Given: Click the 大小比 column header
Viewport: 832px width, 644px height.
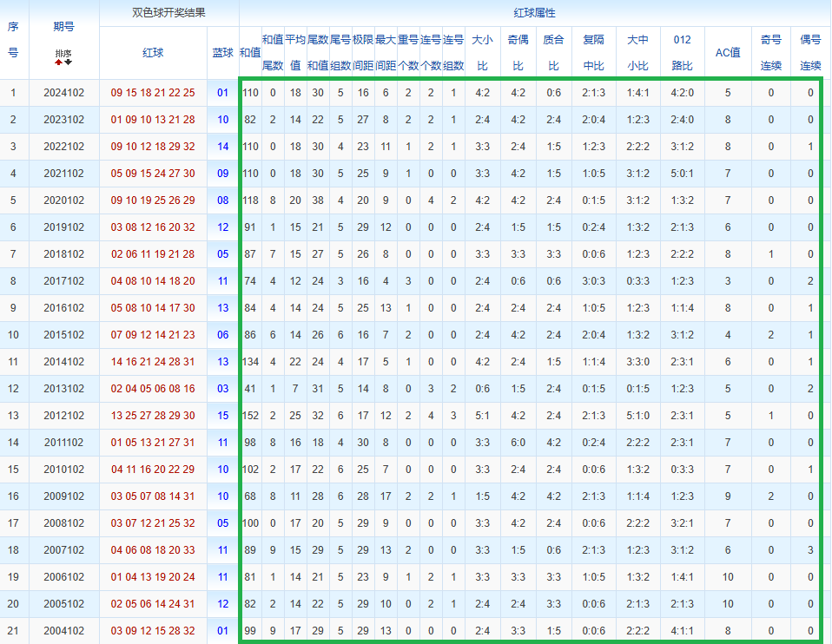Looking at the screenshot, I should point(482,53).
